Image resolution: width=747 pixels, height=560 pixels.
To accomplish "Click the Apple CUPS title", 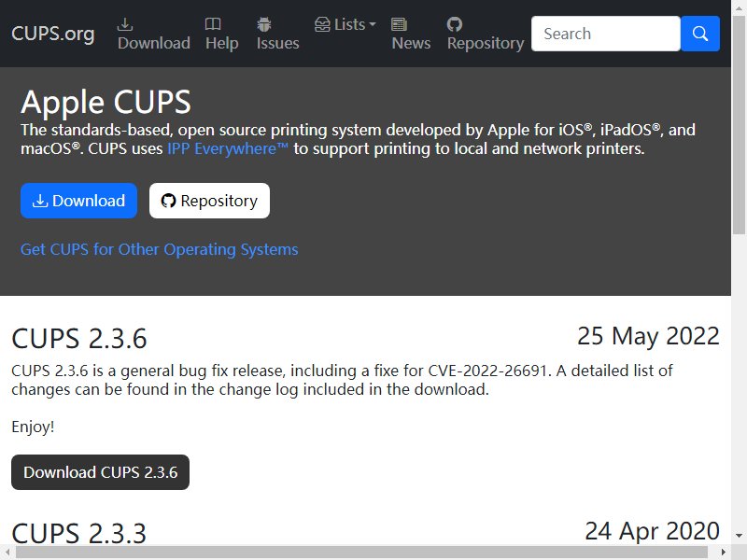I will 106,102.
